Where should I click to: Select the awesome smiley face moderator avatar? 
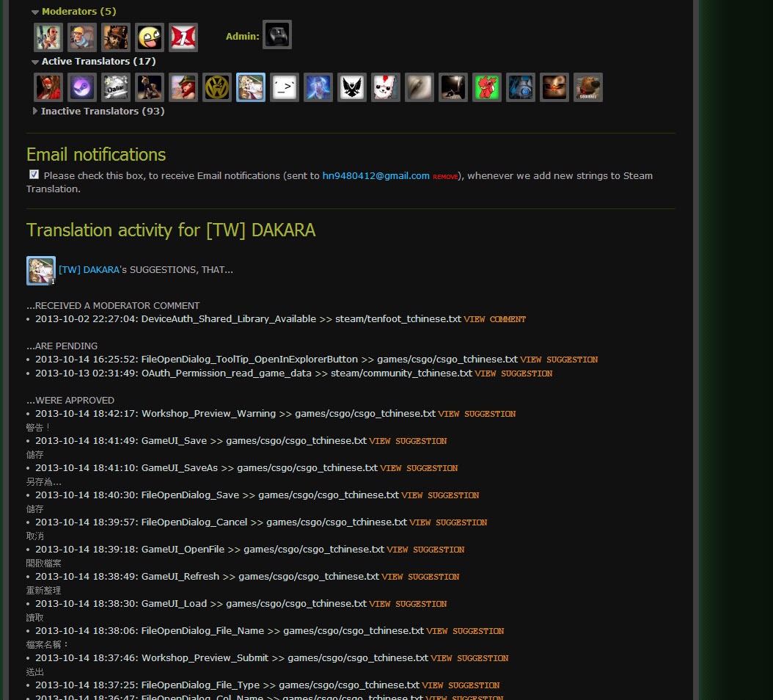coord(150,37)
